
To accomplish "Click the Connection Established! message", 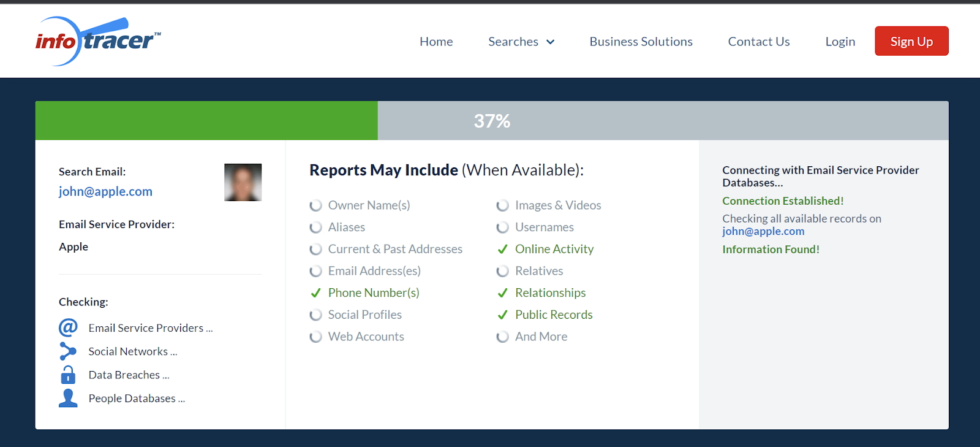I will tap(783, 201).
